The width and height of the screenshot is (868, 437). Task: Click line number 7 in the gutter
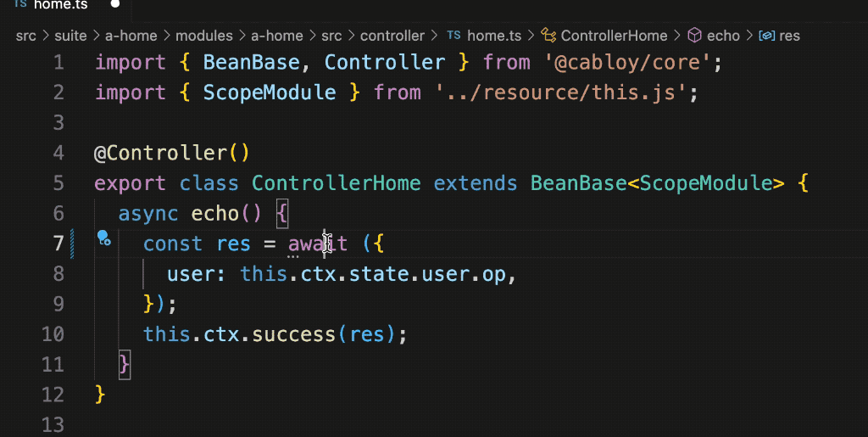click(x=58, y=244)
